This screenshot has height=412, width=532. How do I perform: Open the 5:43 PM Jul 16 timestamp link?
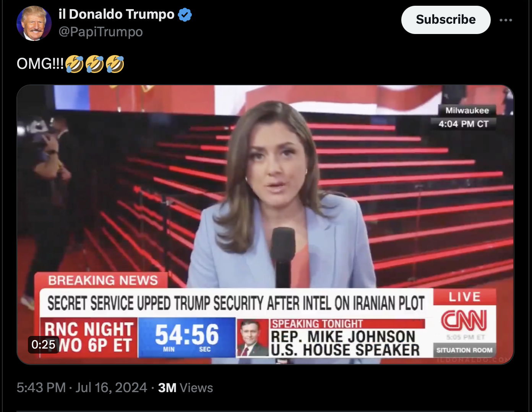[x=82, y=388]
